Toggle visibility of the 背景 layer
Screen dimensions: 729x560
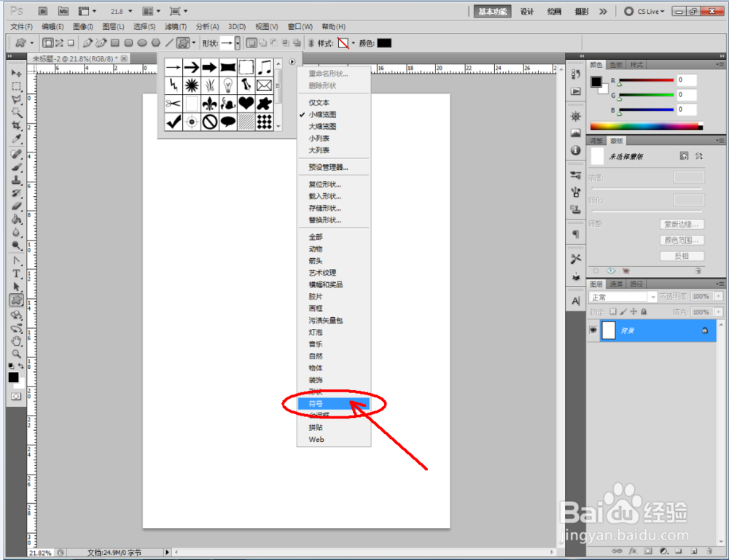tap(593, 330)
